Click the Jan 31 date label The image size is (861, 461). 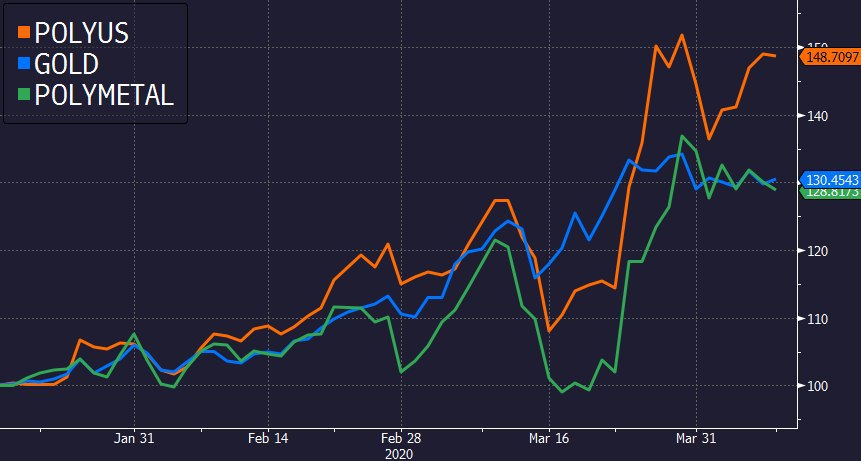(x=135, y=438)
